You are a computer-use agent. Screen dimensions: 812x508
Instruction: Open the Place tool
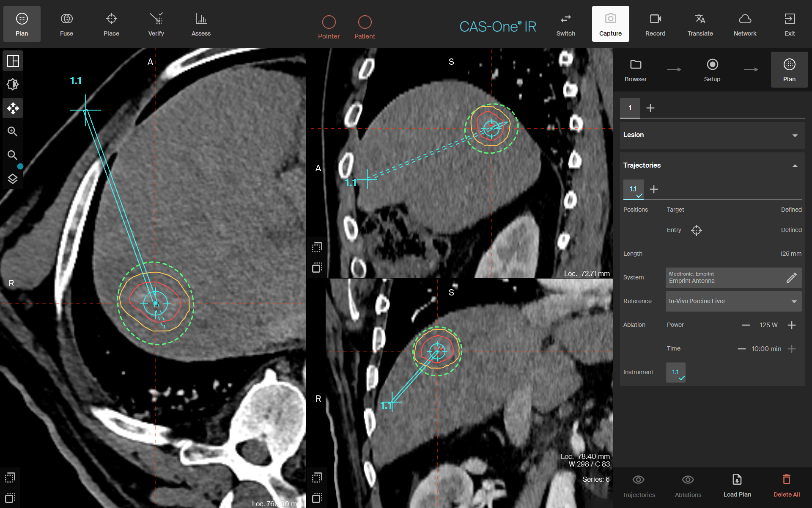(112, 24)
